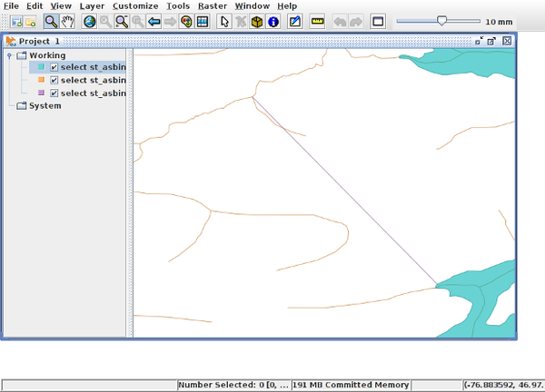The height and width of the screenshot is (392, 545).
Task: Select the Zoom magnifier tool
Action: (52, 21)
